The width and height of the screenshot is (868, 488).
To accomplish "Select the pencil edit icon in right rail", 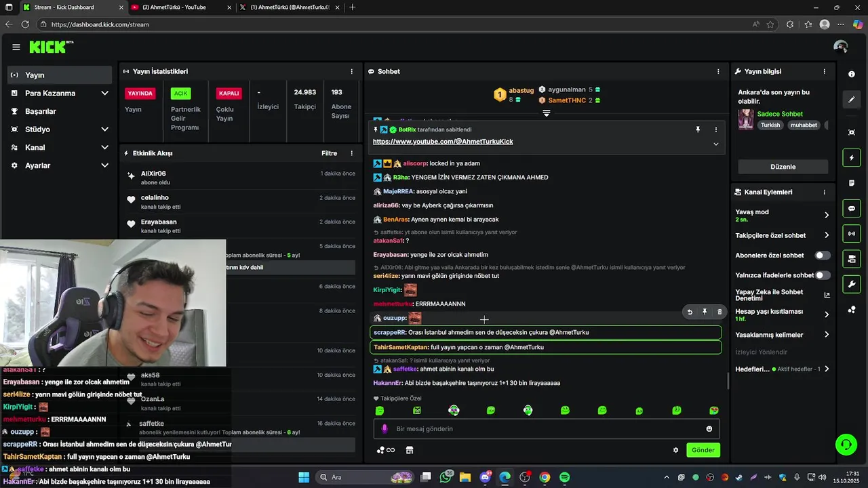I will (852, 100).
